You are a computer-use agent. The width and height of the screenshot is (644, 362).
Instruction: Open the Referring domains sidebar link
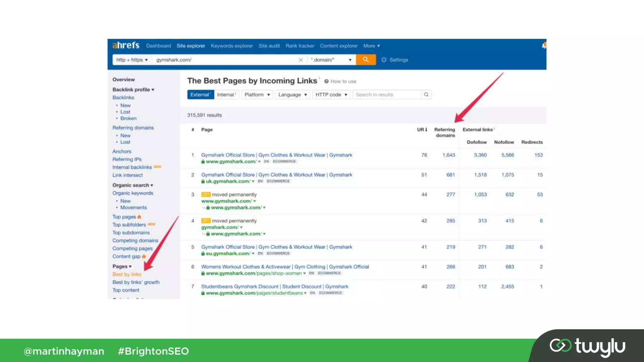pos(133,128)
